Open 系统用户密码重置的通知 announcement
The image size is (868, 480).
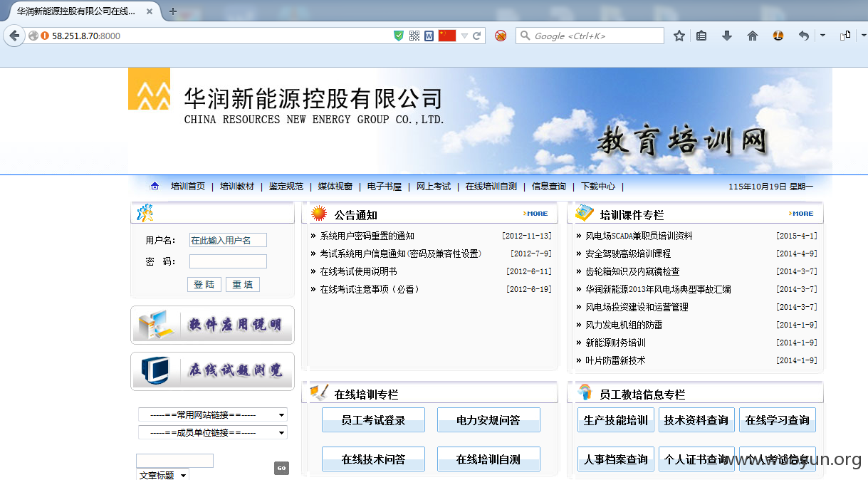367,236
